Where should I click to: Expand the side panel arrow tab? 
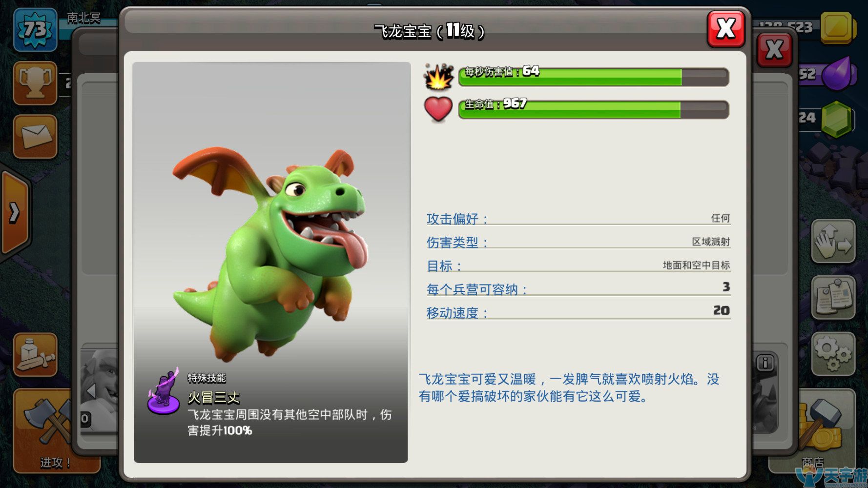[x=16, y=212]
